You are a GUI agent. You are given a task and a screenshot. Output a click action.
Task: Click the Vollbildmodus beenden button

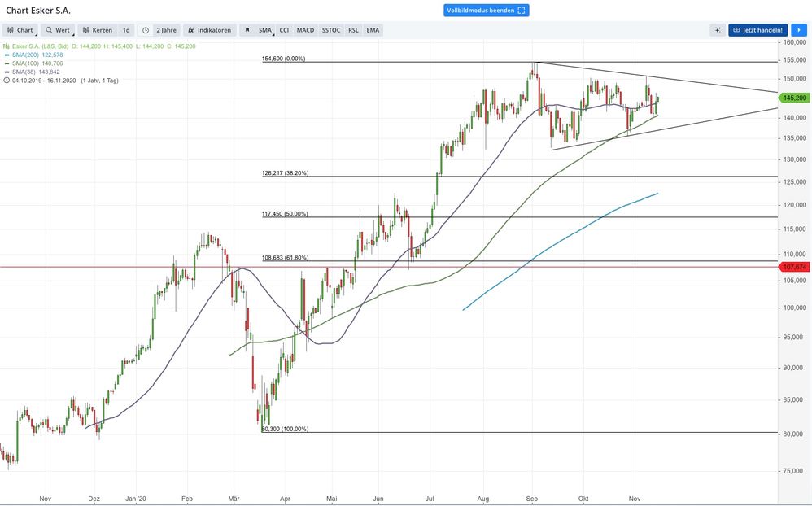[487, 11]
